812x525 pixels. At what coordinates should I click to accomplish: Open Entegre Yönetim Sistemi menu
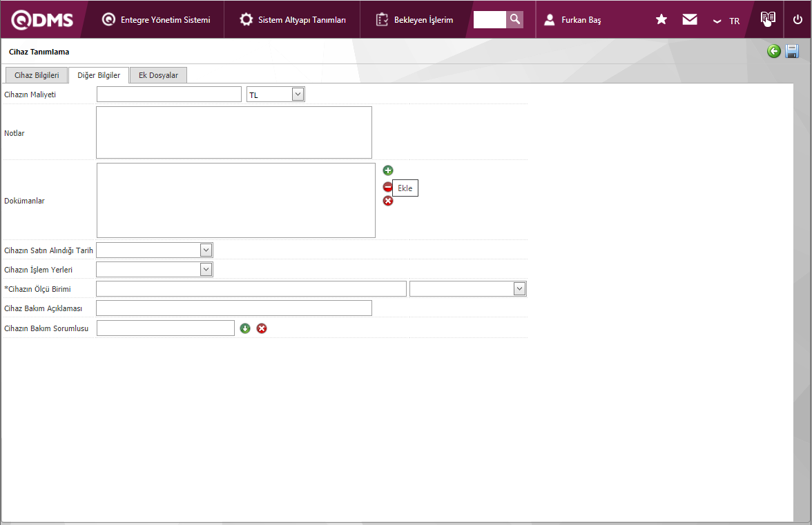156,19
